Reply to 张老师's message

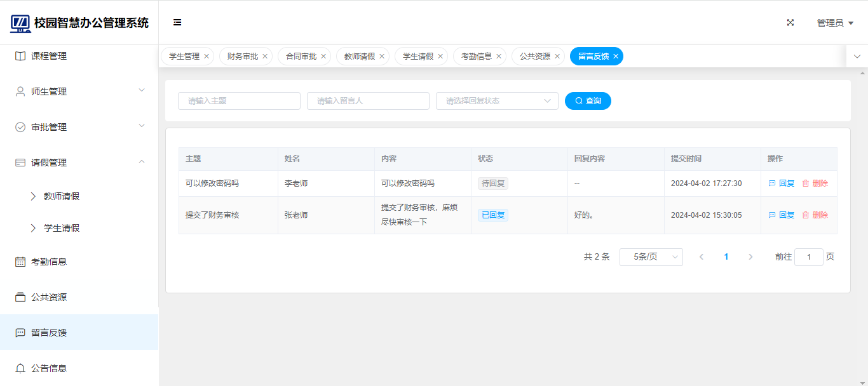pos(782,215)
